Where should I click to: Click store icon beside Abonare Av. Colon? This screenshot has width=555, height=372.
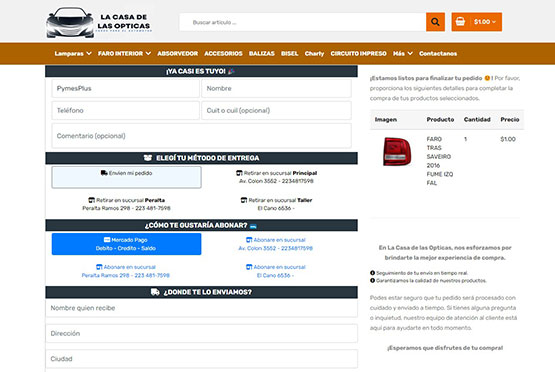tap(249, 240)
